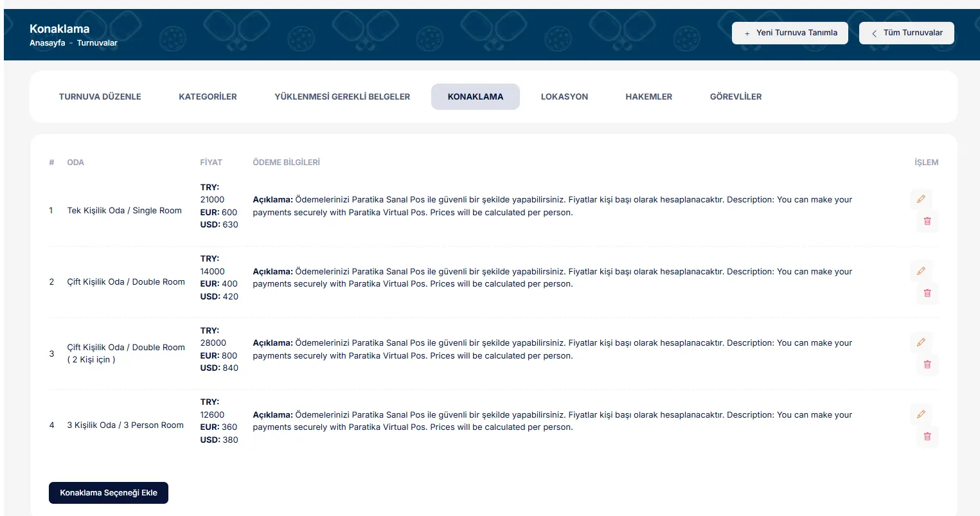Open the Lokasyon tab
This screenshot has width=980, height=516.
[564, 96]
